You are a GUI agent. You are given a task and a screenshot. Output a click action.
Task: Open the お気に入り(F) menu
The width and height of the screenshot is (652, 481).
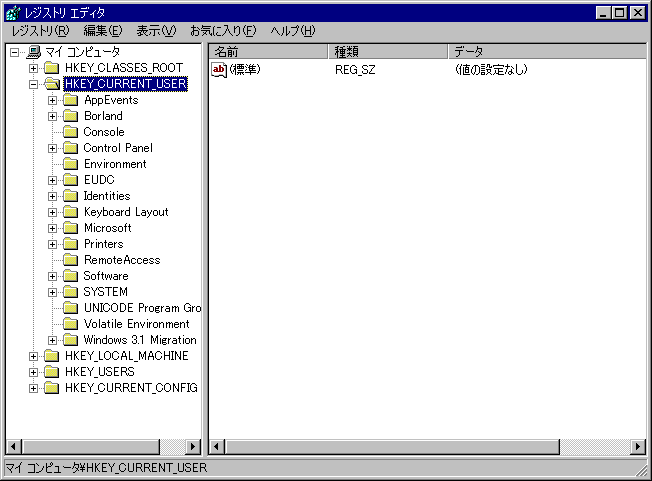(x=222, y=31)
